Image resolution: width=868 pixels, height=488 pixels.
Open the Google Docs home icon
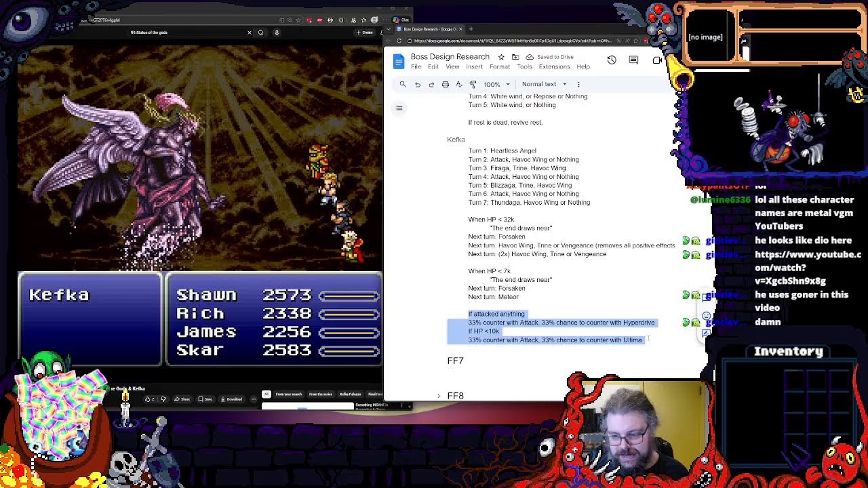(398, 61)
